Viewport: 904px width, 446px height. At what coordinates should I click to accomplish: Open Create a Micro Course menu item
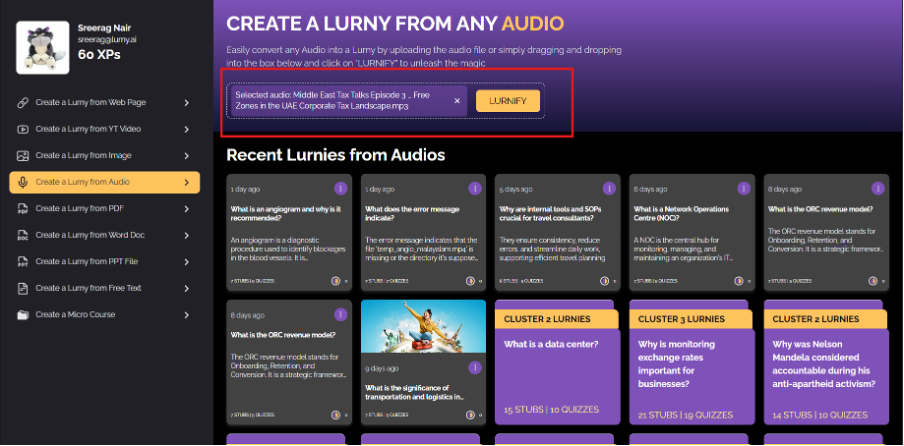(x=80, y=315)
